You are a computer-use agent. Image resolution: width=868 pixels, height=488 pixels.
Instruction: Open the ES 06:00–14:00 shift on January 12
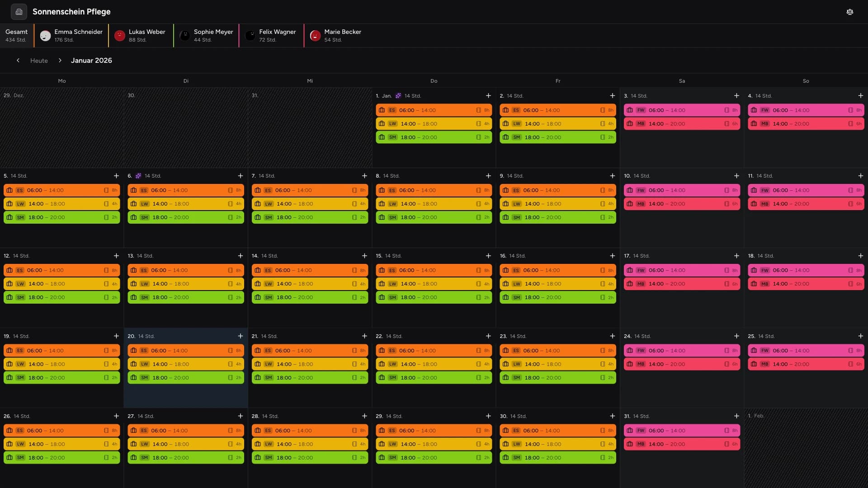click(62, 270)
